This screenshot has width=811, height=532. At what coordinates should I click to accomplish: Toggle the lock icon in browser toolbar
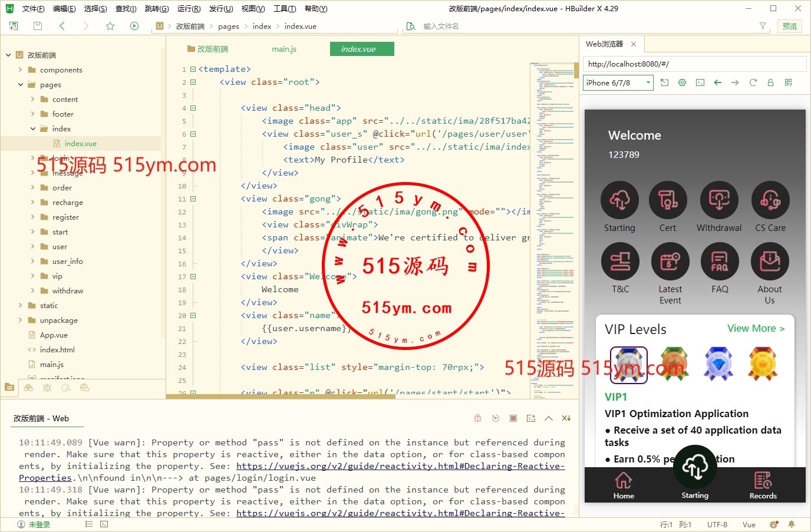770,82
